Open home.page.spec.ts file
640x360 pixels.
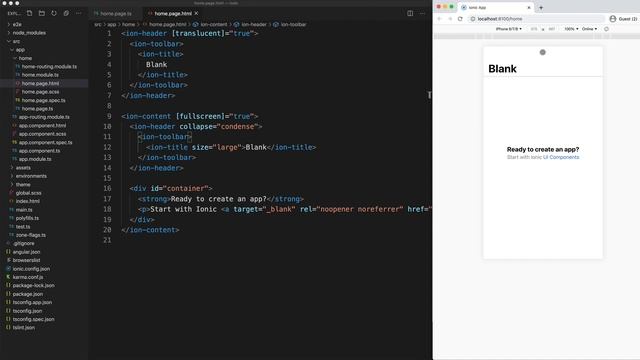click(x=44, y=100)
